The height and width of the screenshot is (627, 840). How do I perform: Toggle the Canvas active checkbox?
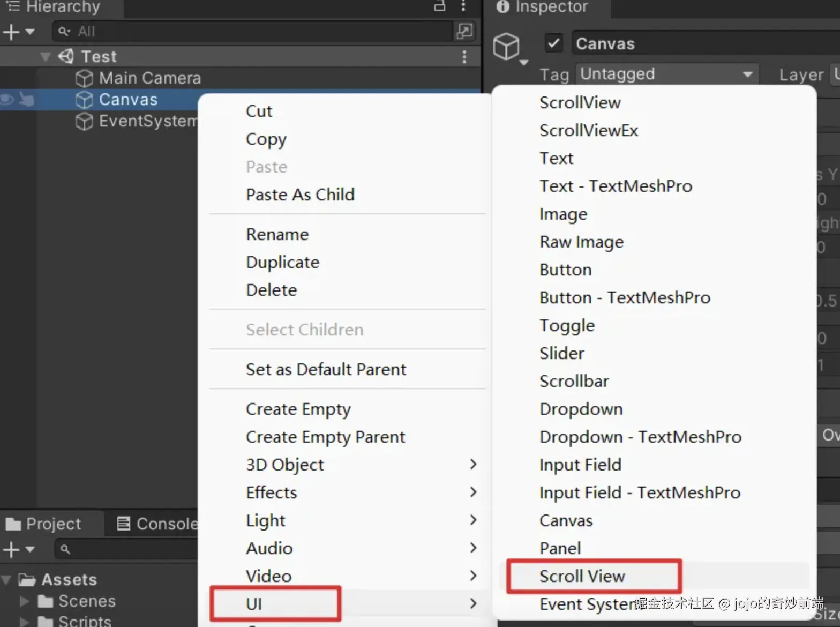pyautogui.click(x=554, y=43)
